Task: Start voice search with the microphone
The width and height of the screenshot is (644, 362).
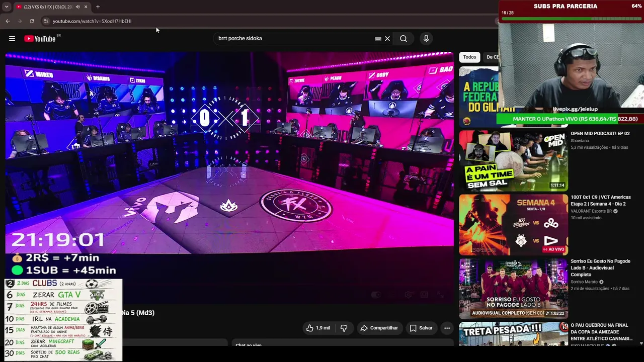Action: tap(426, 39)
